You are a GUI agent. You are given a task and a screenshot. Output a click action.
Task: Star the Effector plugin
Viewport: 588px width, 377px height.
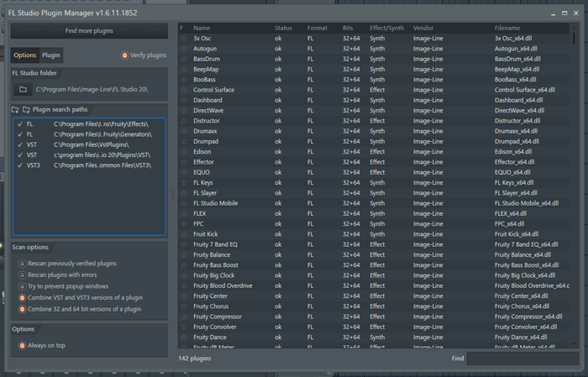184,162
